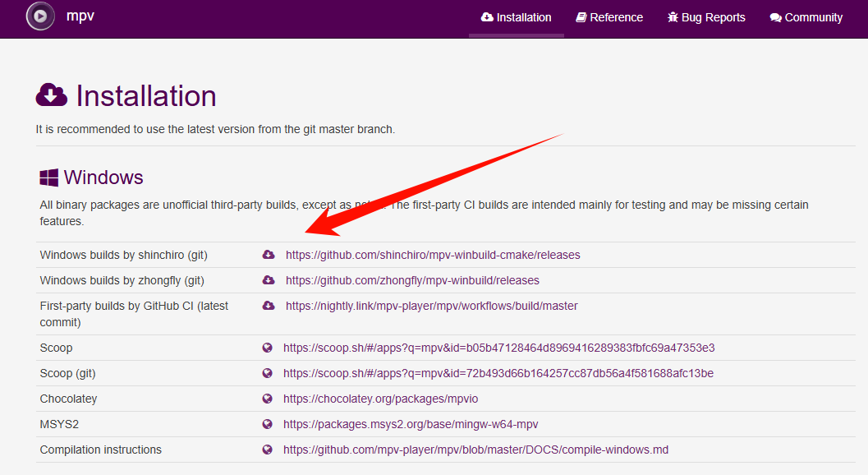868x475 pixels.
Task: Select the 'Windows builds by shinchiro (git)' label
Action: [x=123, y=255]
